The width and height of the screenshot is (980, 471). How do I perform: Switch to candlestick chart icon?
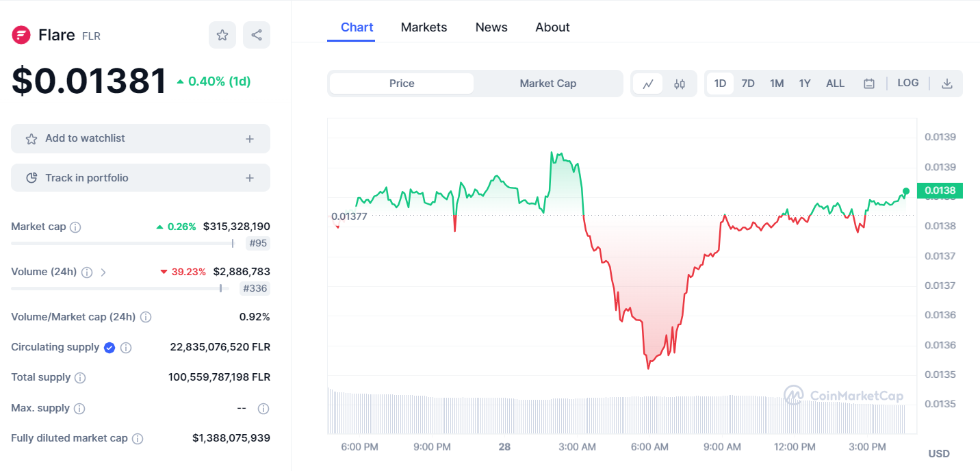click(x=680, y=84)
